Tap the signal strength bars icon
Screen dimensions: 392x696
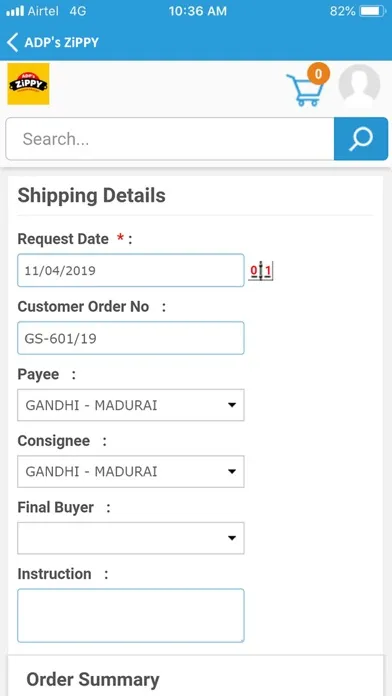pos(15,11)
